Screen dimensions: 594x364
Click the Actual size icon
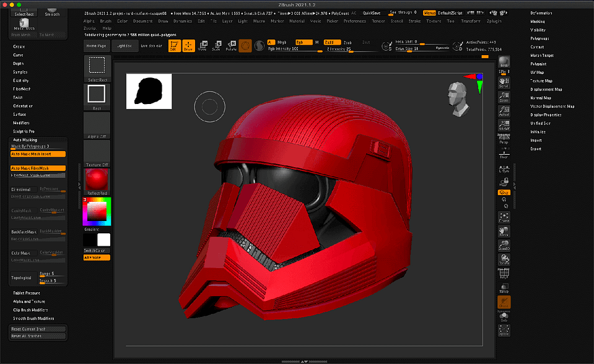tap(504, 111)
